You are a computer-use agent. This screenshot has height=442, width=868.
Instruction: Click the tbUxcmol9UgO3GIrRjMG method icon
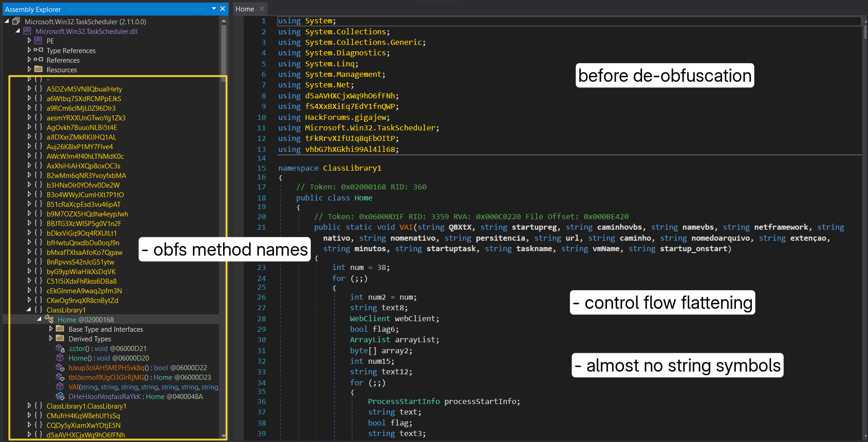pyautogui.click(x=60, y=377)
